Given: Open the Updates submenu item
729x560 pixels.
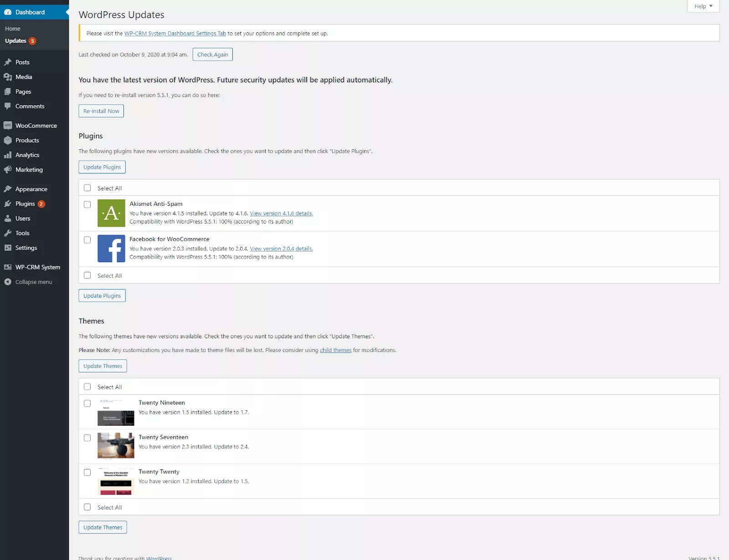Looking at the screenshot, I should point(15,41).
